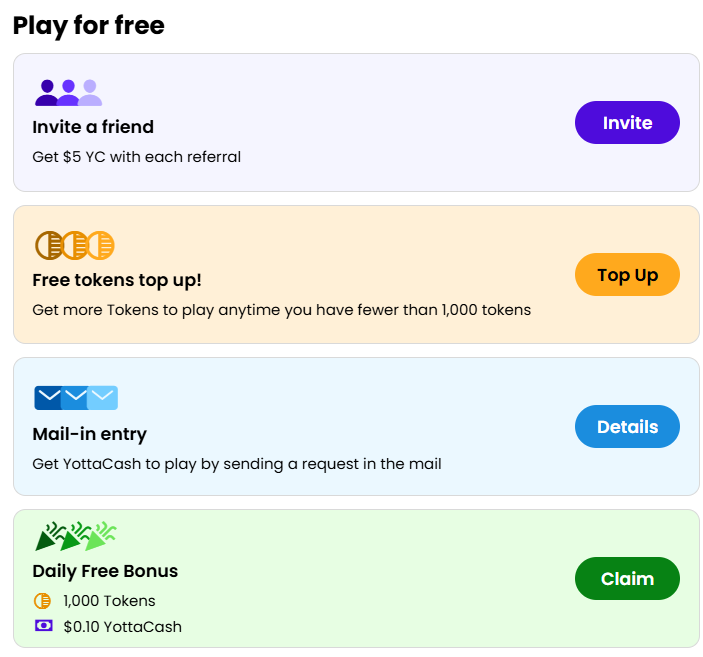The image size is (703, 657).
Task: Click the three-people invite friends icon
Action: [x=68, y=93]
